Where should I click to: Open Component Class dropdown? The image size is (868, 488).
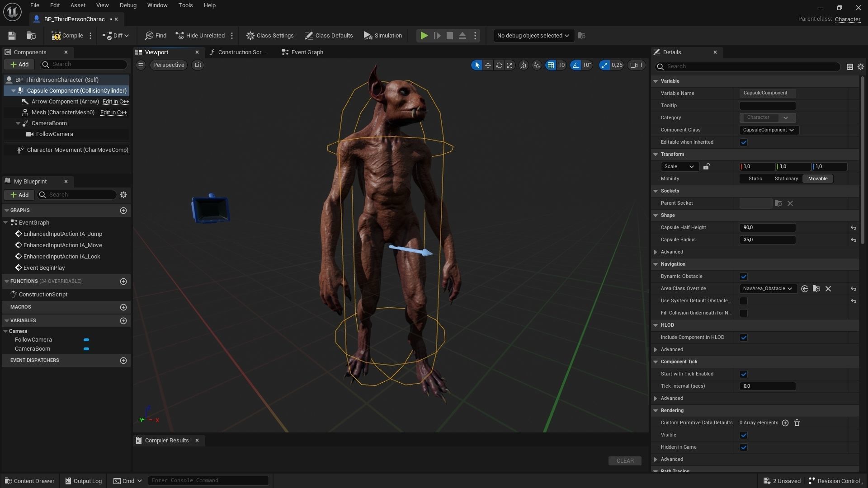coord(769,130)
